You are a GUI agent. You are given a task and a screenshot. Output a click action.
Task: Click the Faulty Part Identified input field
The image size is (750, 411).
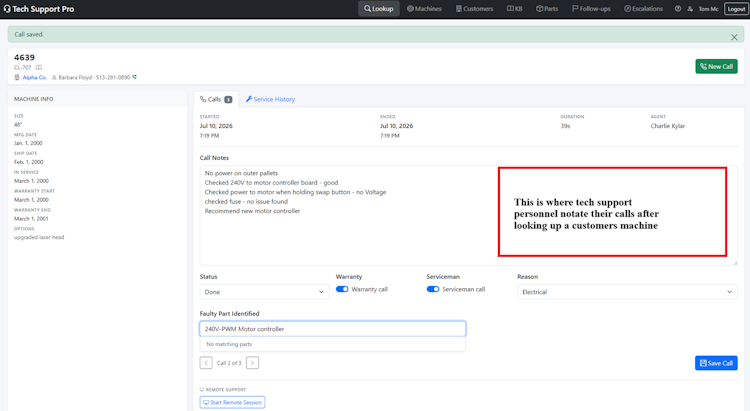[x=332, y=329]
